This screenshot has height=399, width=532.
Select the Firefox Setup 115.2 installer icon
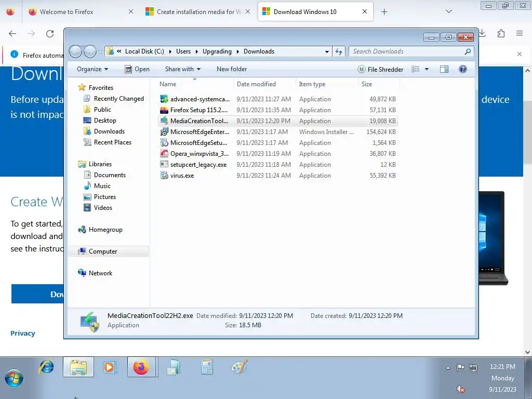[164, 110]
